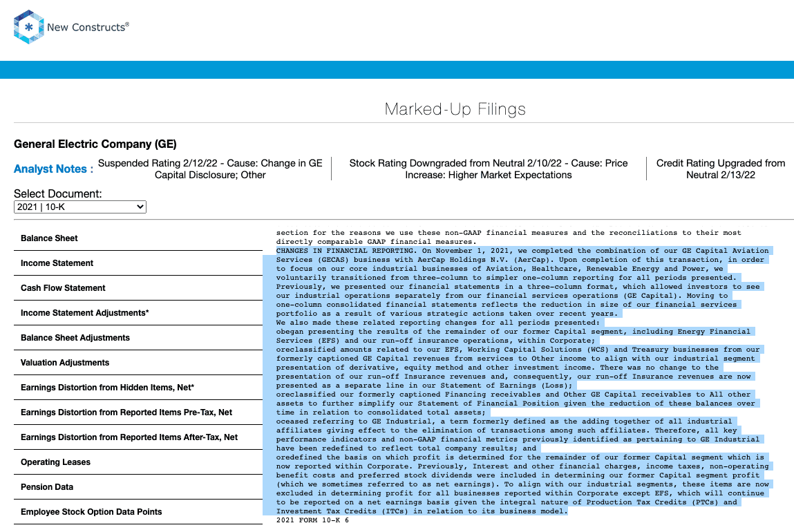794x532 pixels.
Task: Click the line starting 'oredefined the basis on which profit'
Action: coord(520,457)
